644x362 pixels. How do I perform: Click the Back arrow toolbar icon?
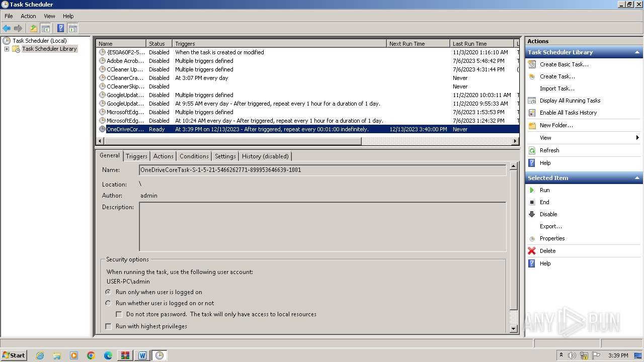[7, 29]
